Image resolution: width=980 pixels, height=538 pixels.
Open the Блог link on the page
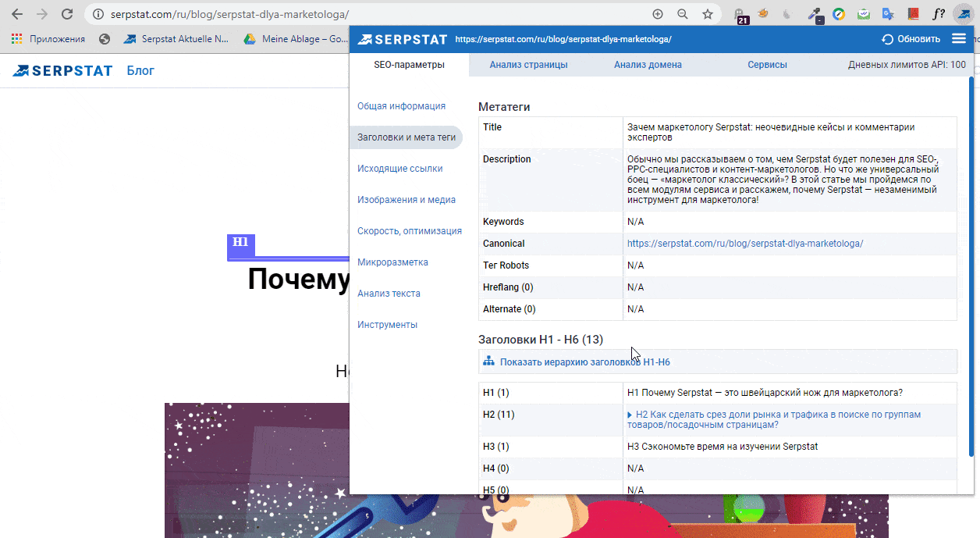click(140, 71)
